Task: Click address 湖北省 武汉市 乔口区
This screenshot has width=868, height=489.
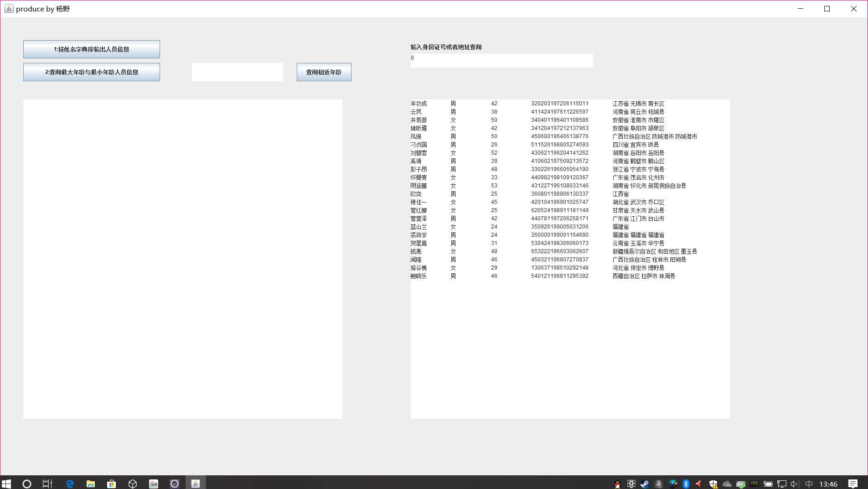Action: [x=638, y=202]
